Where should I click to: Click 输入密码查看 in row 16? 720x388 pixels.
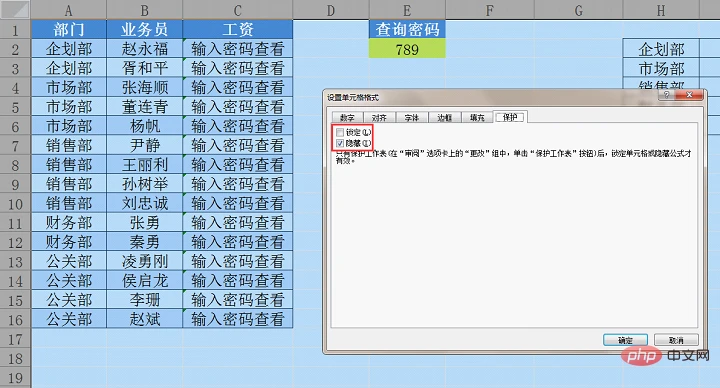pyautogui.click(x=237, y=319)
